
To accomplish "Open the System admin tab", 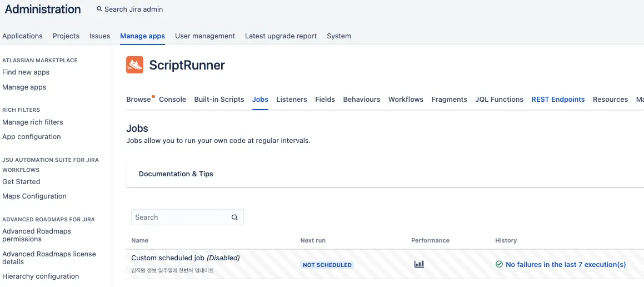I will pyautogui.click(x=339, y=36).
